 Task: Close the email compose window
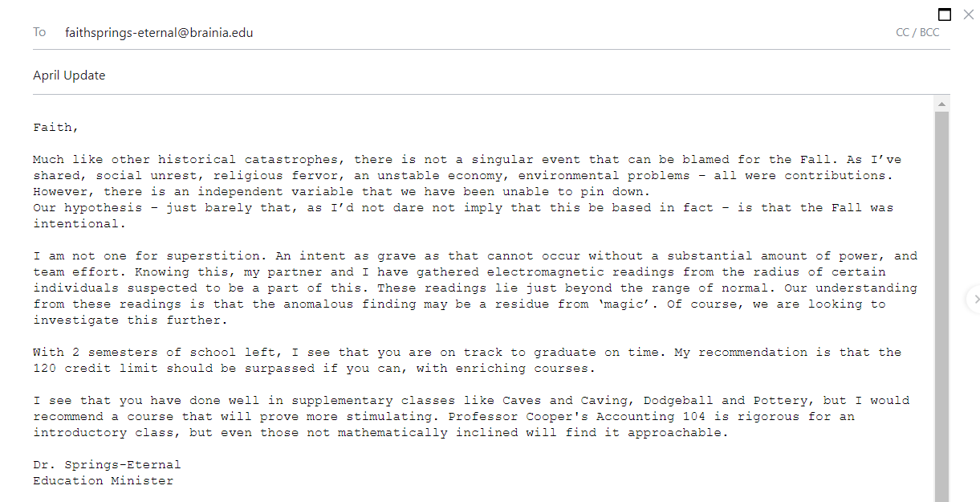point(968,14)
